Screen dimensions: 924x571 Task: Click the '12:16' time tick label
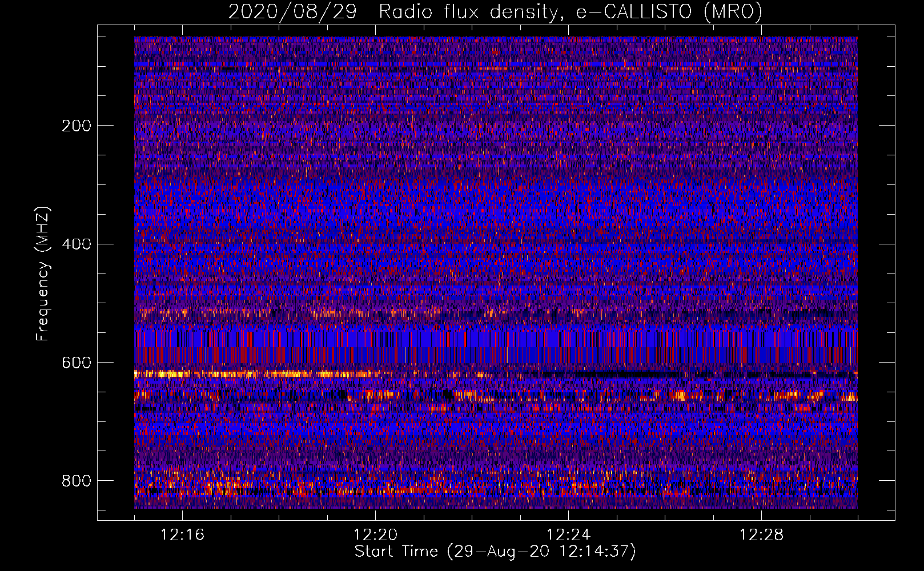tap(182, 535)
